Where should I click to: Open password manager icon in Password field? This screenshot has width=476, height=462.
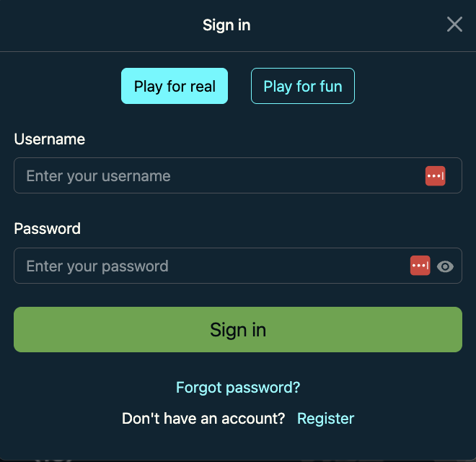pos(420,266)
